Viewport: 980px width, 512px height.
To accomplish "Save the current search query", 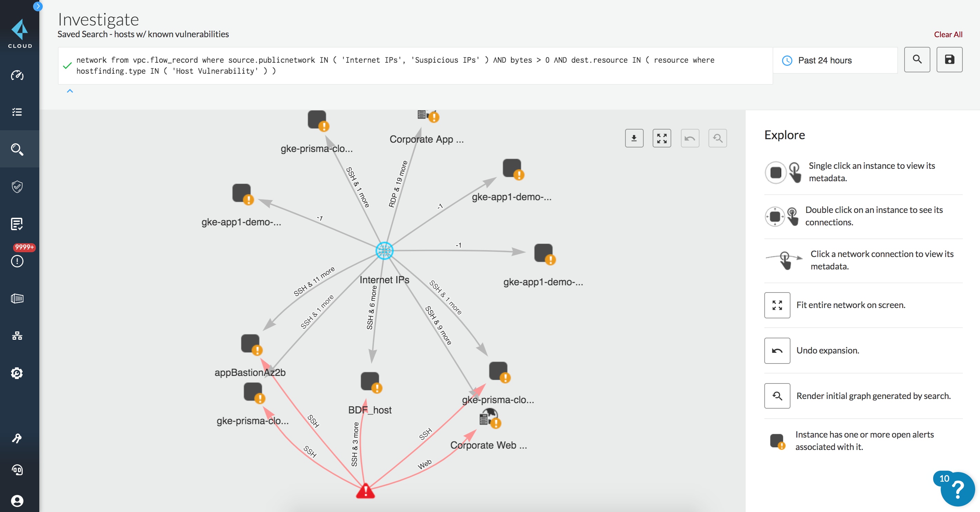I will point(949,60).
